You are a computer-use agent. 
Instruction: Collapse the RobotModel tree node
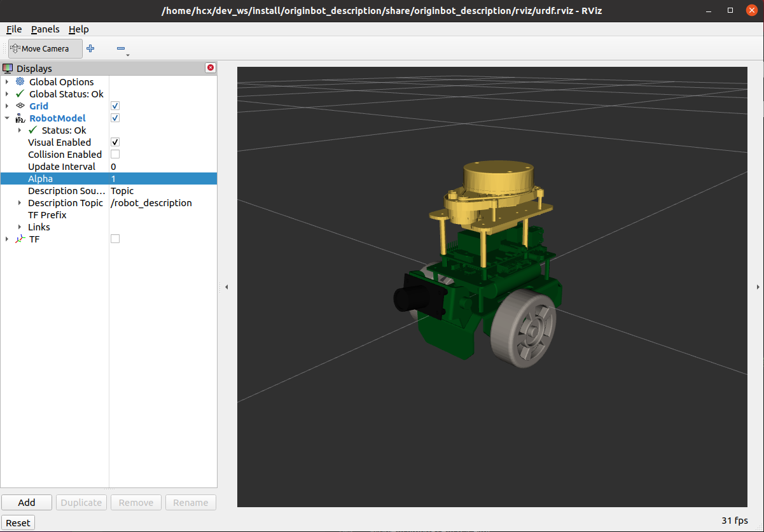[7, 118]
